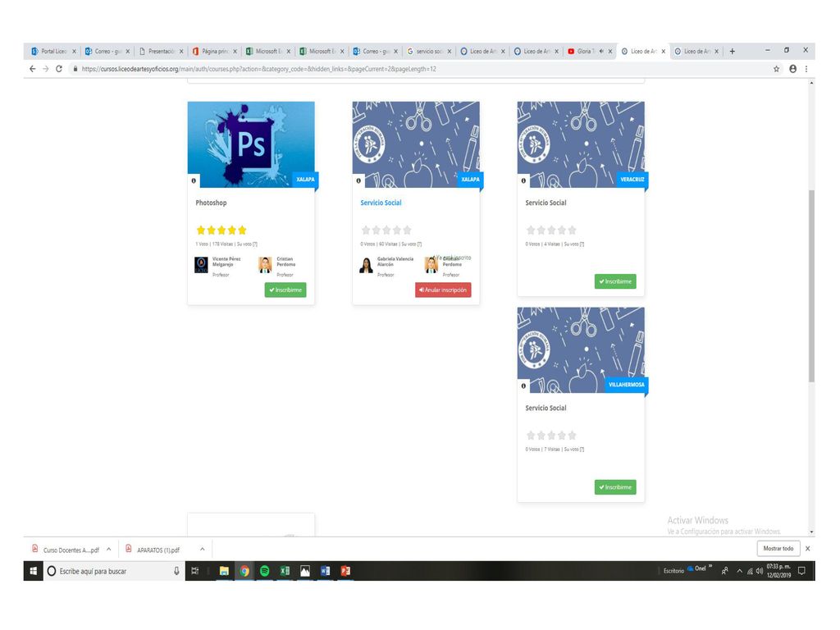Open Task View from the taskbar
The height and width of the screenshot is (630, 840).
click(x=195, y=571)
